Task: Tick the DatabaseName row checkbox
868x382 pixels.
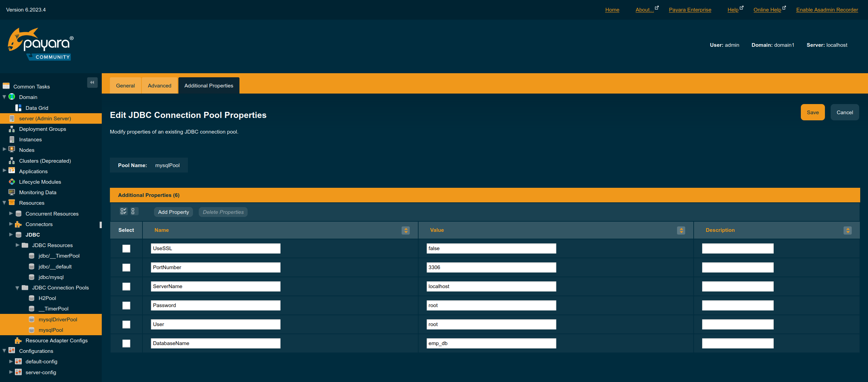Action: 126,343
